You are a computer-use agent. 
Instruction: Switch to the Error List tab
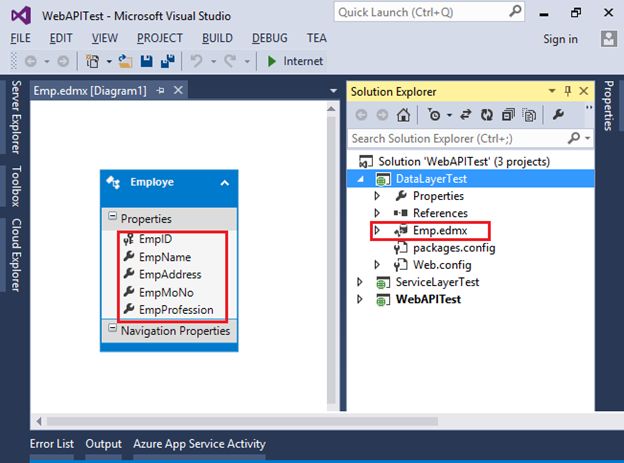52,443
